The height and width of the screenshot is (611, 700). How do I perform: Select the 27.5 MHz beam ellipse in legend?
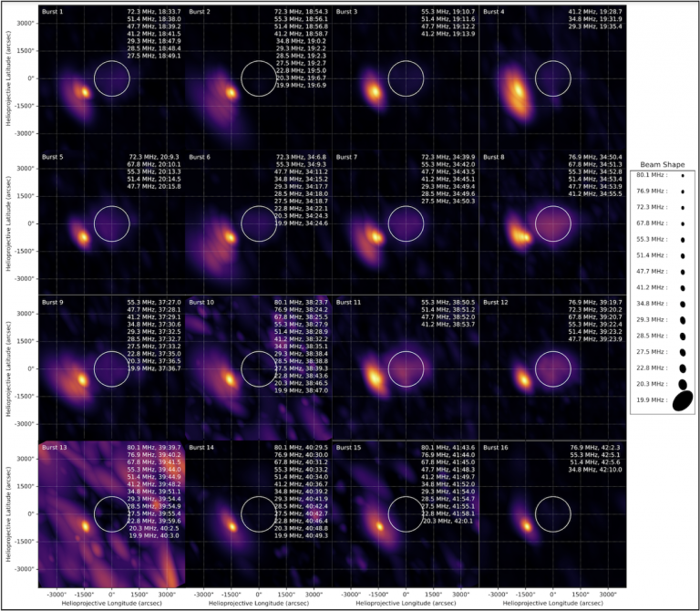pyautogui.click(x=683, y=352)
